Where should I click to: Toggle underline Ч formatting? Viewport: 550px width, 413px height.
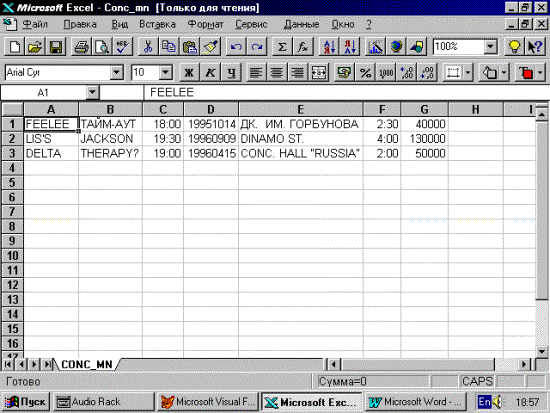(231, 73)
